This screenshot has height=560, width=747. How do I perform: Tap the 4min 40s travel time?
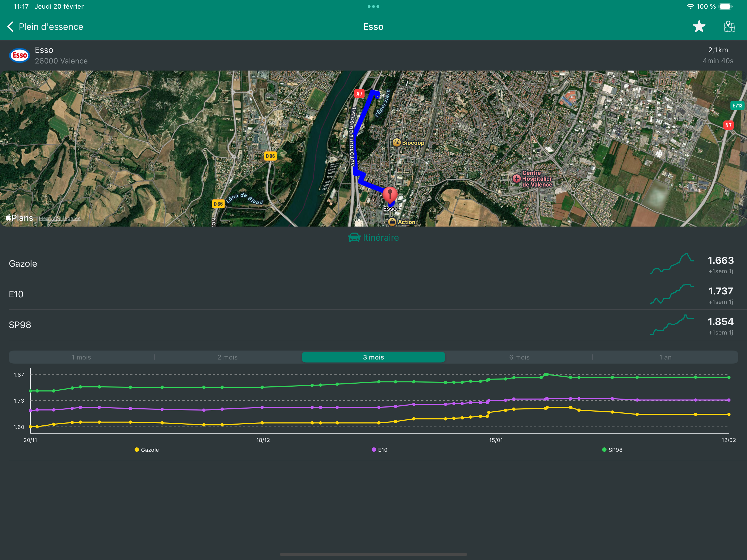718,61
